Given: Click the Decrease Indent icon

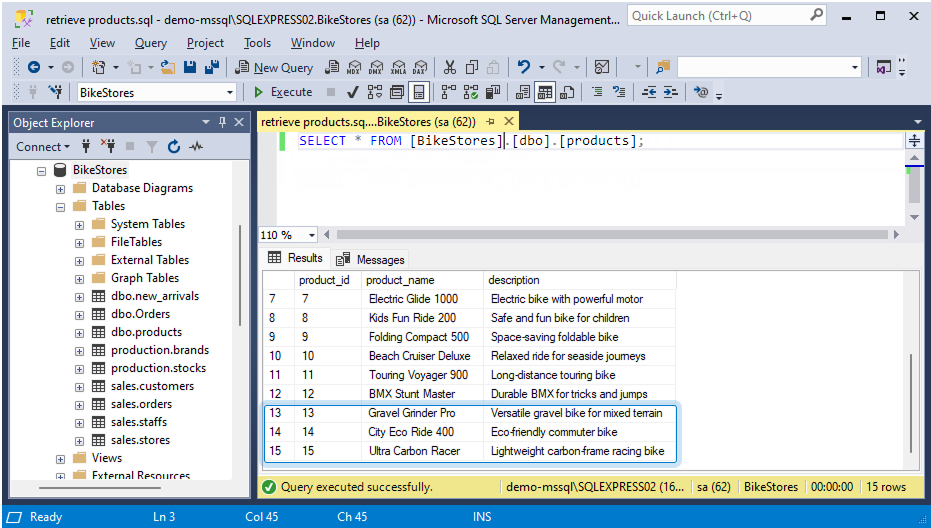Looking at the screenshot, I should (649, 92).
